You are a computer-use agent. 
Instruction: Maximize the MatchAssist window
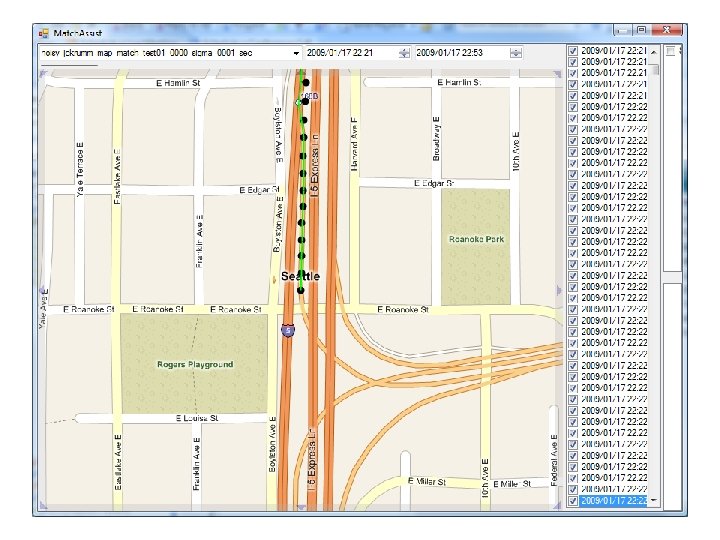pyautogui.click(x=641, y=30)
